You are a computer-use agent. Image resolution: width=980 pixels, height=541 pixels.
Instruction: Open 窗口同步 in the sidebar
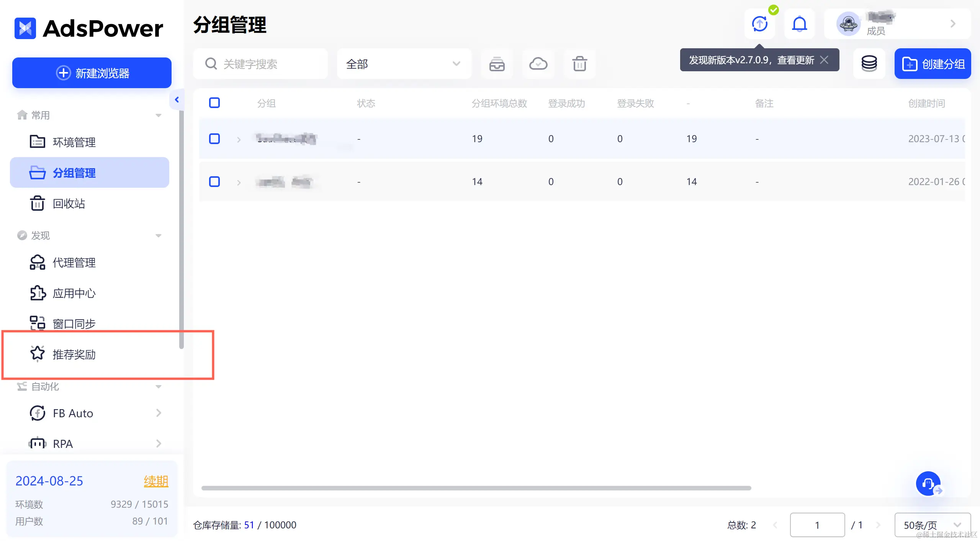pyautogui.click(x=74, y=323)
